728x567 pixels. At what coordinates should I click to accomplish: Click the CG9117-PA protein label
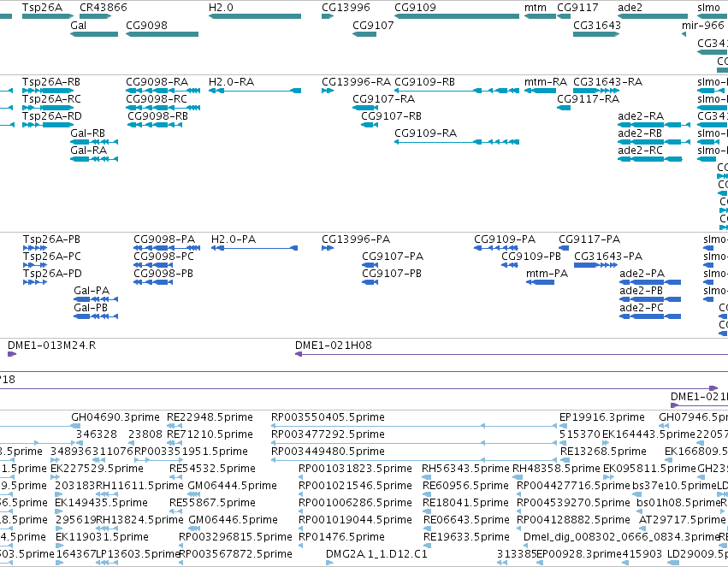pos(589,239)
